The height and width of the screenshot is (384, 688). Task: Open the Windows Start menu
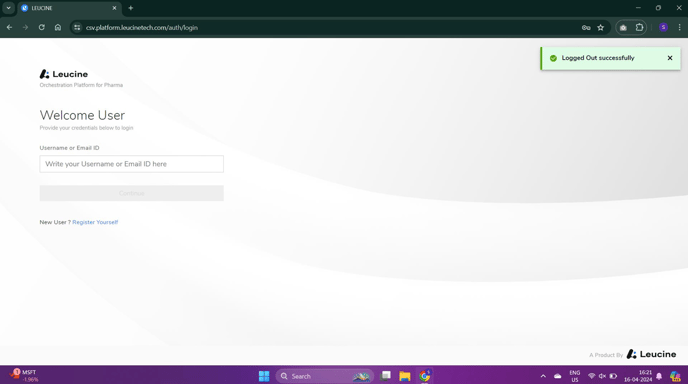(x=264, y=376)
